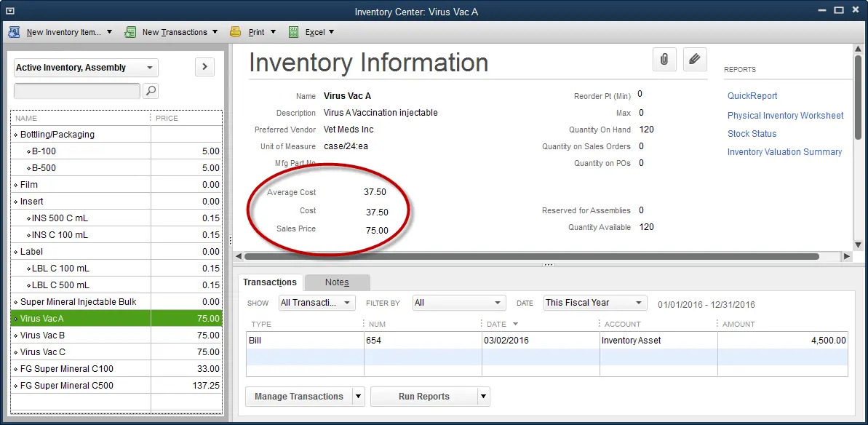868x425 pixels.
Task: Open Active Inventory, Assembly dropdown
Action: click(86, 68)
